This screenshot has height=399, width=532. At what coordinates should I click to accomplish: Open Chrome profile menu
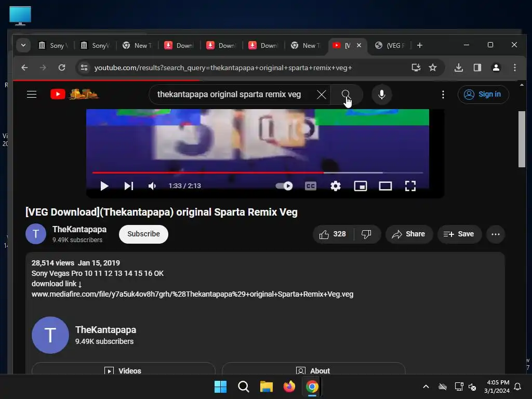pos(496,68)
